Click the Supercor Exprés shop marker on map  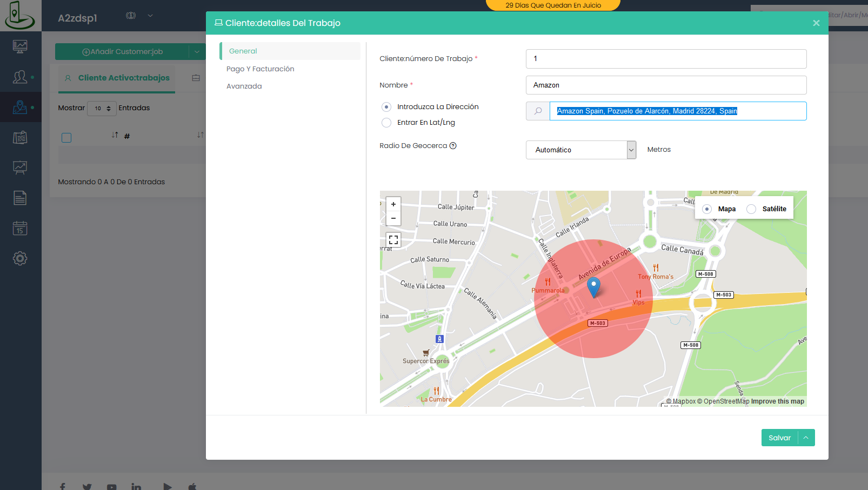pyautogui.click(x=426, y=353)
